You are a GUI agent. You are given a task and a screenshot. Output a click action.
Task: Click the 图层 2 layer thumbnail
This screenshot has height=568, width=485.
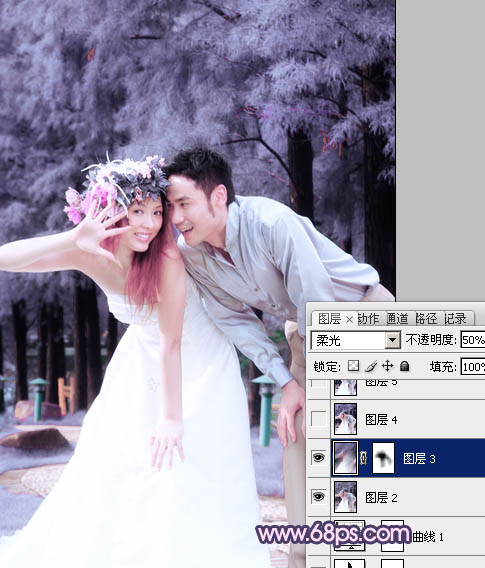345,497
